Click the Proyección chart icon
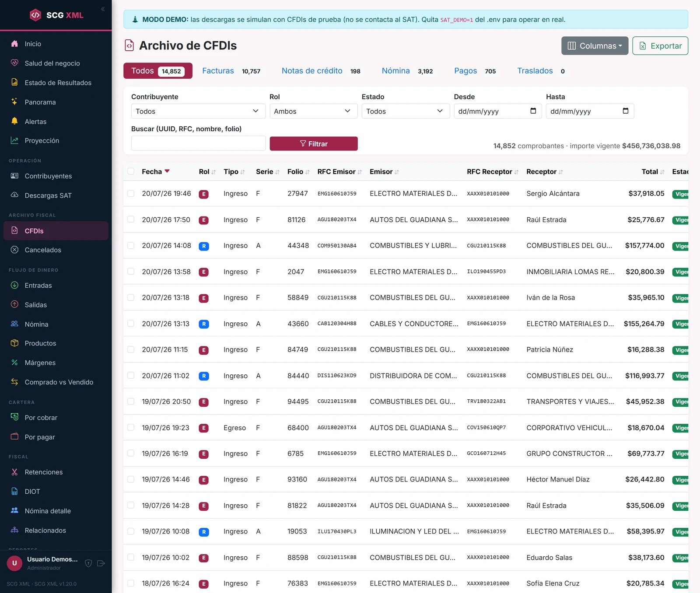This screenshot has width=700, height=593. point(14,140)
